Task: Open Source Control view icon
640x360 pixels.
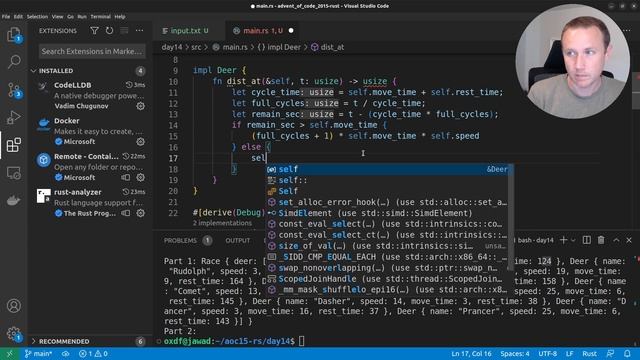Action: click(x=13, y=90)
